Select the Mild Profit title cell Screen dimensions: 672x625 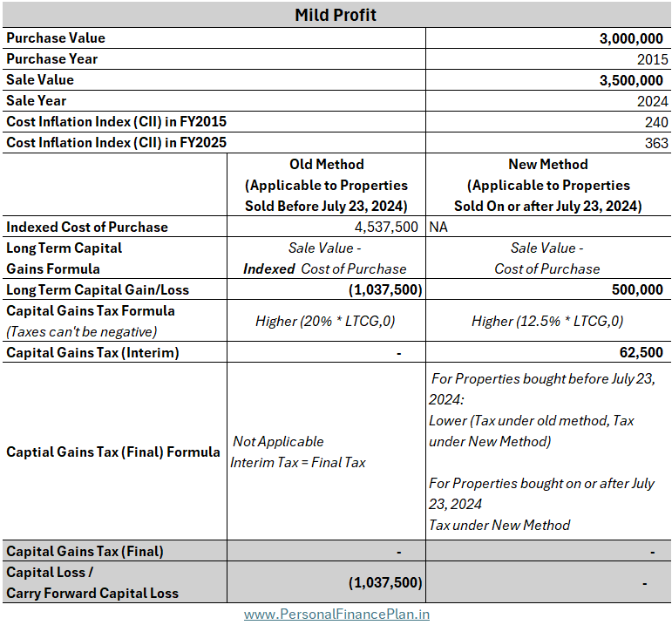coord(336,15)
